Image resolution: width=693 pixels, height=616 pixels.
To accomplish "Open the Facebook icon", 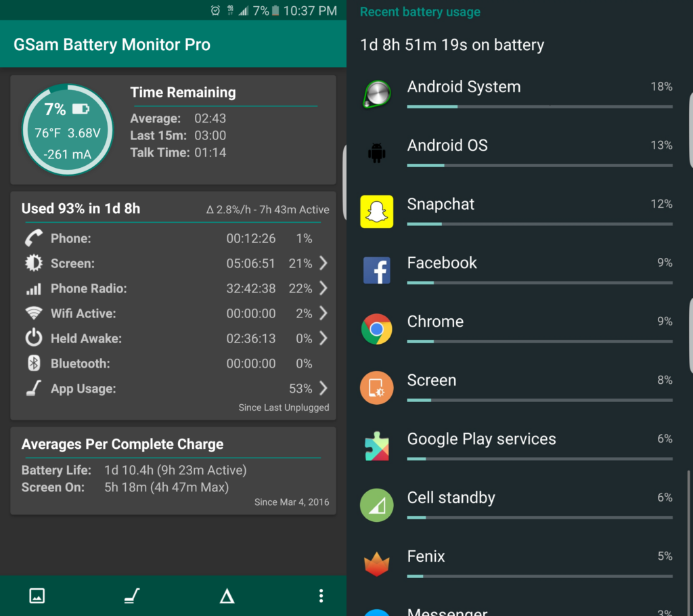I will coord(376,270).
